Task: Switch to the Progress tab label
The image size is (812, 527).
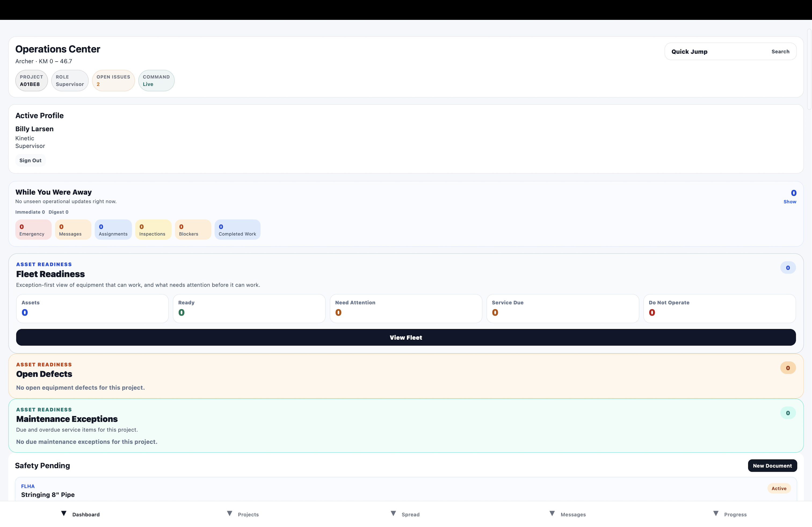Action: click(735, 514)
